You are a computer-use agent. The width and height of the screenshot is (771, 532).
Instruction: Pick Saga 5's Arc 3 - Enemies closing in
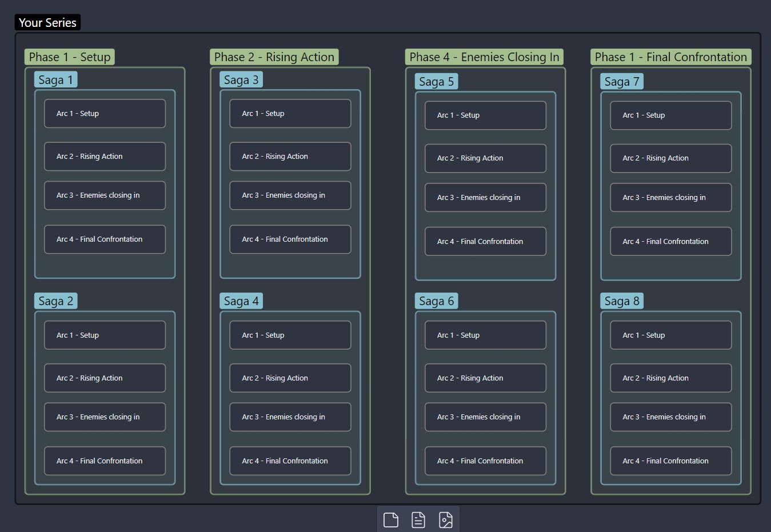[x=486, y=198]
